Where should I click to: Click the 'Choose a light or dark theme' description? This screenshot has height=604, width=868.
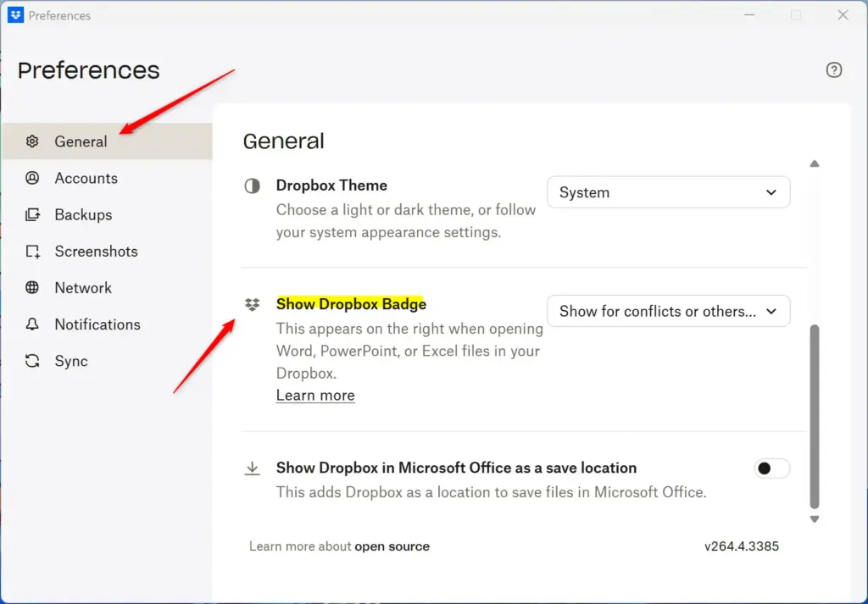[x=406, y=221]
